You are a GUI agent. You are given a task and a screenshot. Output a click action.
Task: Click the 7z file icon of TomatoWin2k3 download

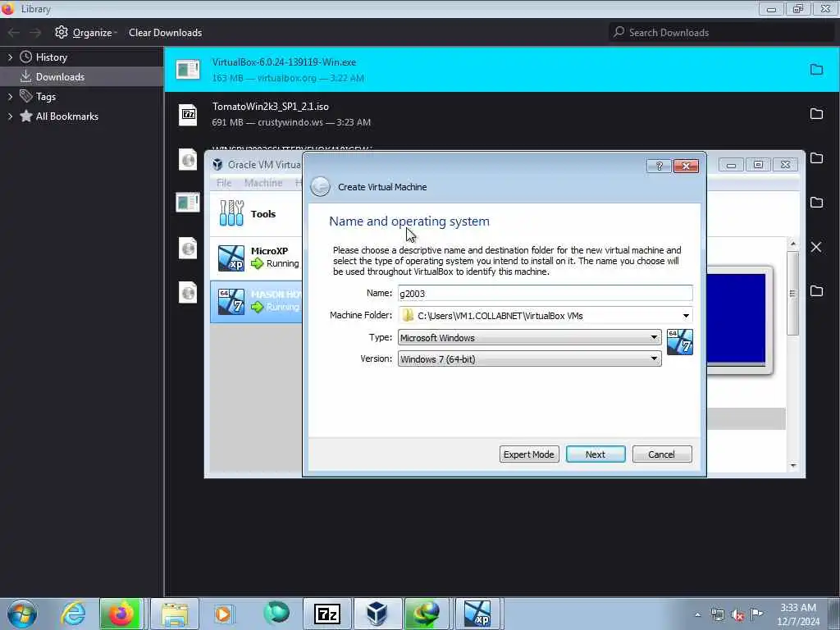(188, 115)
